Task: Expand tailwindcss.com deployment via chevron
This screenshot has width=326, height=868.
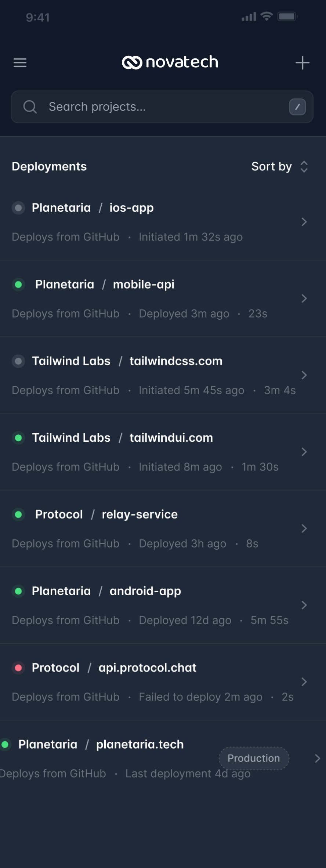Action: (304, 375)
